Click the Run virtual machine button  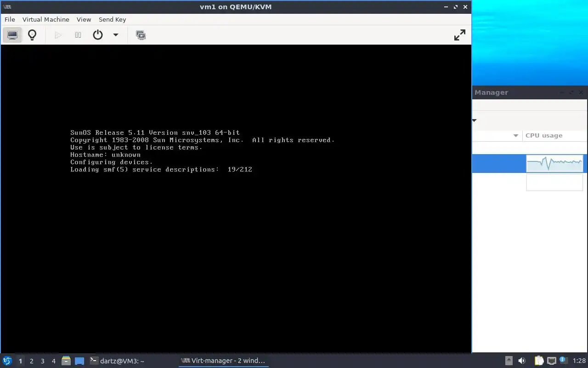pos(58,35)
